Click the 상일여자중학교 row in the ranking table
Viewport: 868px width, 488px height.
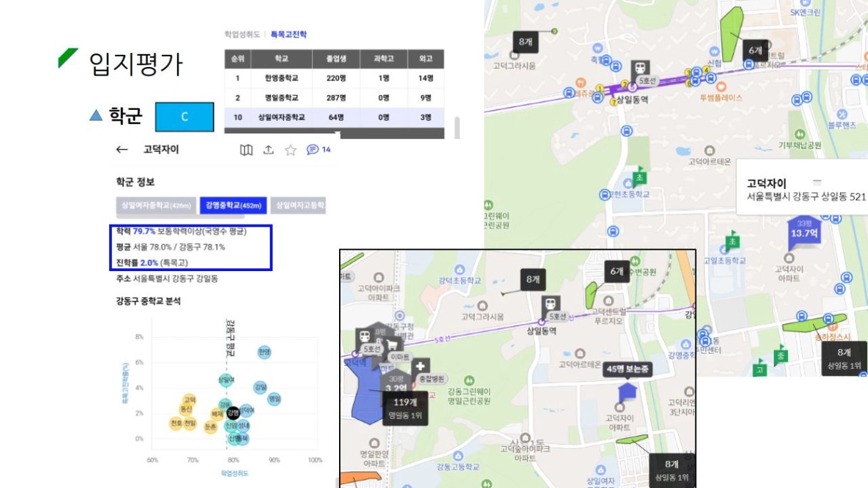pos(334,117)
